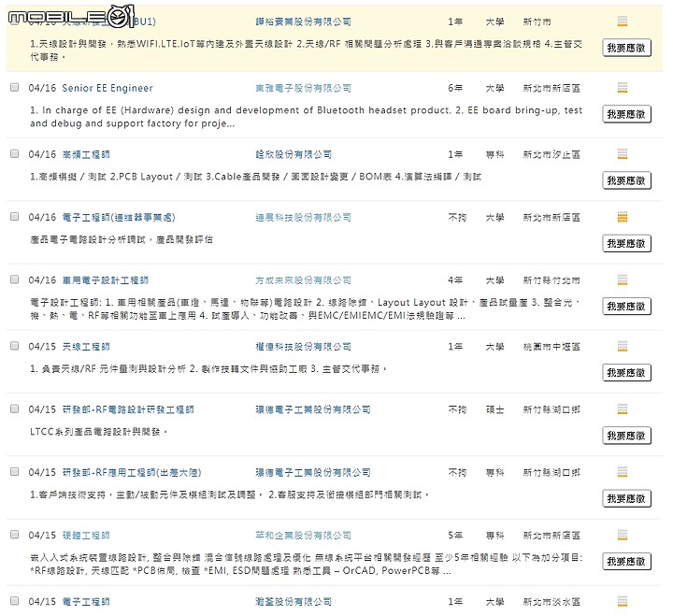Click the orange bars icon in the 連展科技 row

click(622, 217)
